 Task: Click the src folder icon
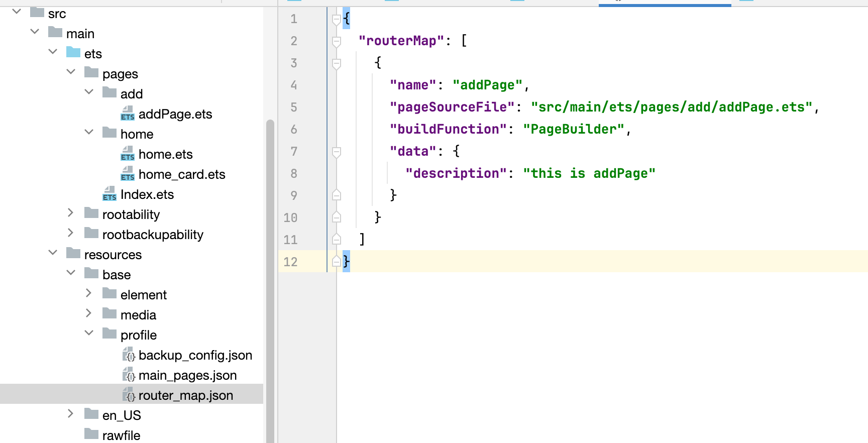(x=37, y=12)
